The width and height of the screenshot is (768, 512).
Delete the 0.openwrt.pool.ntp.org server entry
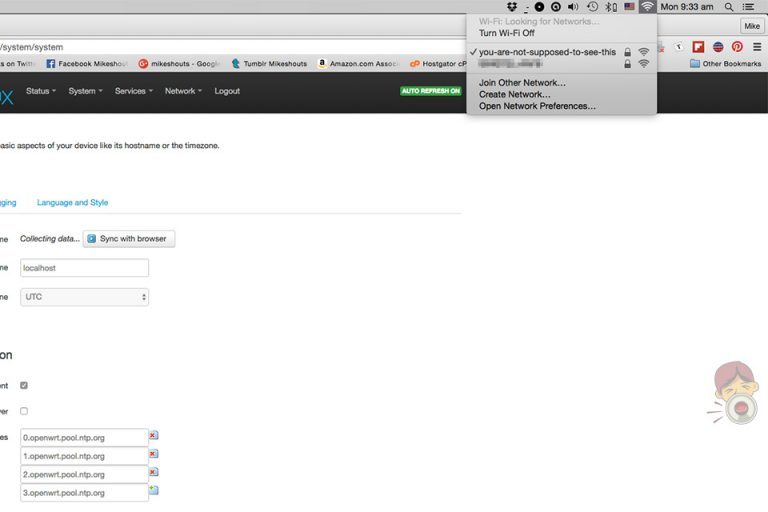click(153, 435)
